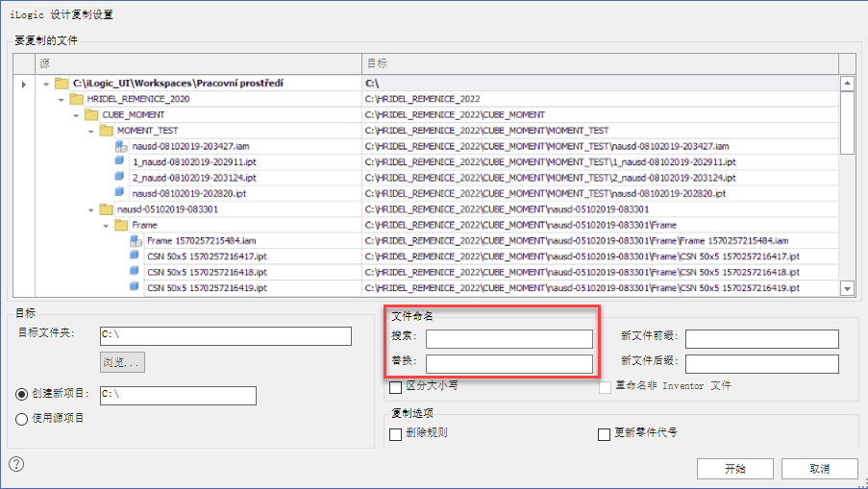Click the CUBE_MOMENT folder icon
The image size is (868, 489).
coord(91,114)
